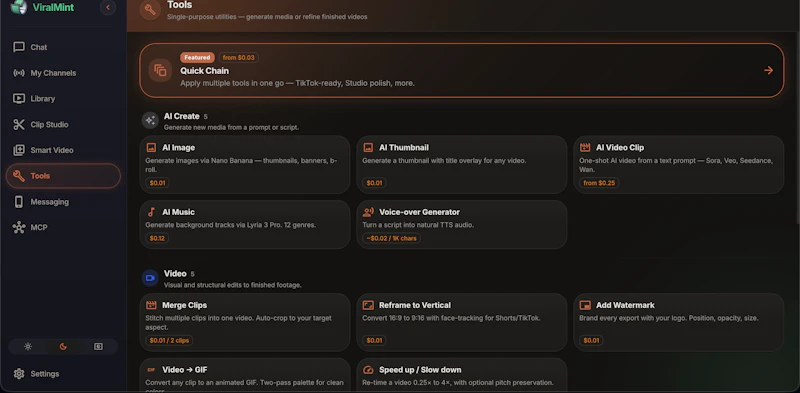Click the AI Video Clip clapperboard icon
This screenshot has width=800, height=393.
[x=585, y=148]
